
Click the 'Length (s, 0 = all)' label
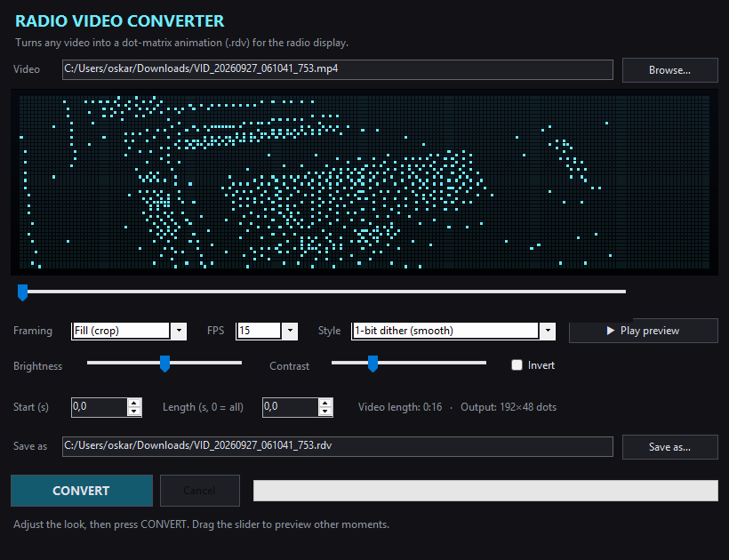pos(203,407)
